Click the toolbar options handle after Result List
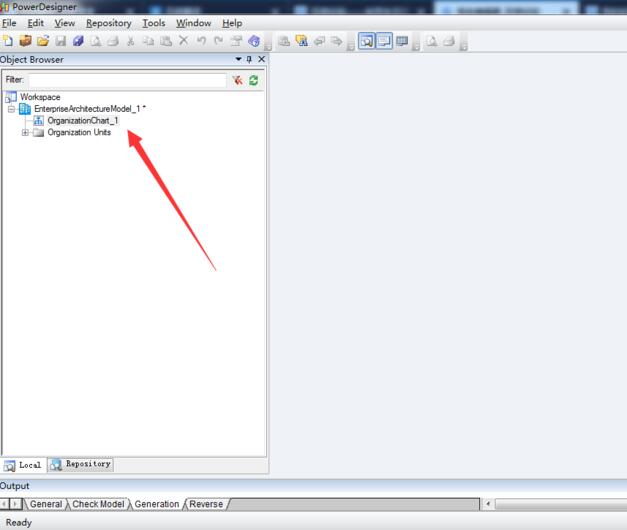 416,42
